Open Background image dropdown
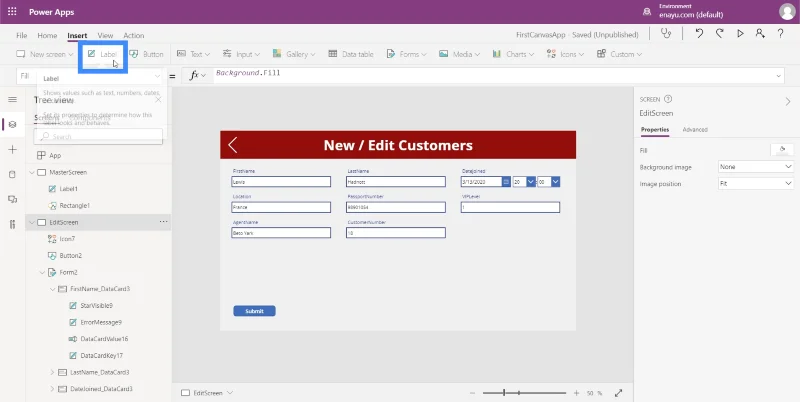 point(756,167)
